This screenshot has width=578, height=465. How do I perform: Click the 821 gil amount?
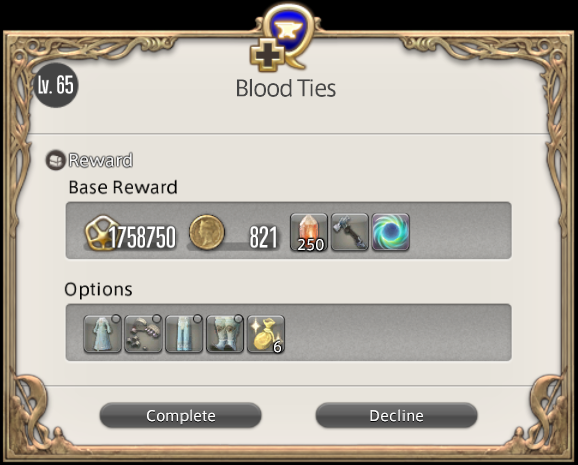tap(263, 237)
